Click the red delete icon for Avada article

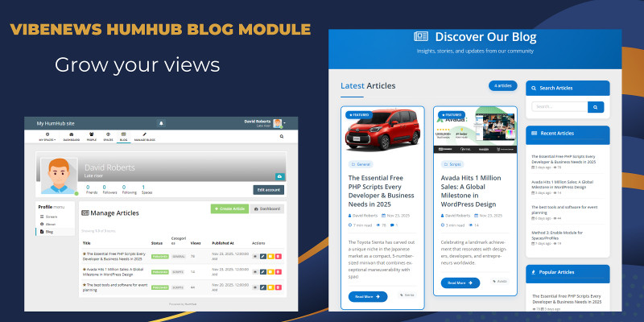tap(278, 271)
